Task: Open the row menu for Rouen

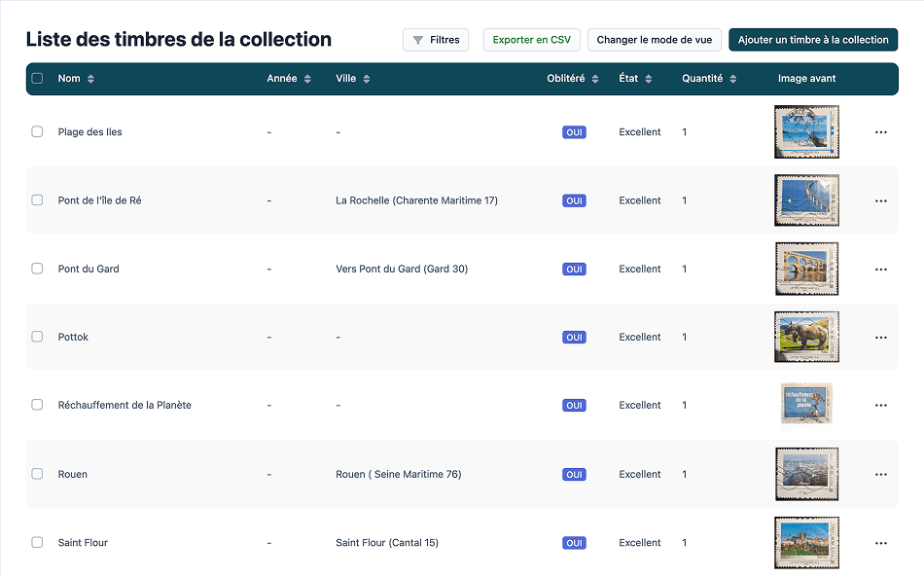Action: click(x=881, y=474)
